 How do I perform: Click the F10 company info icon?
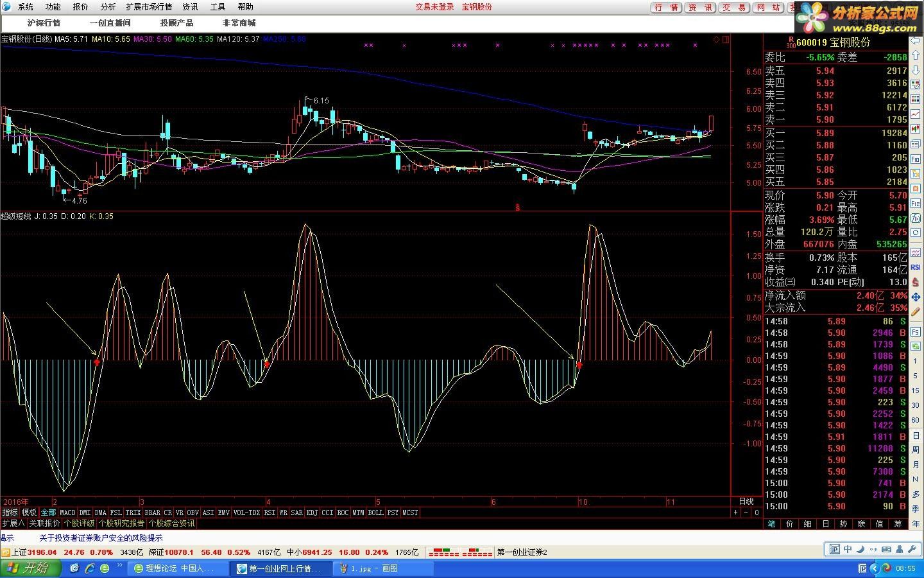pos(916,158)
